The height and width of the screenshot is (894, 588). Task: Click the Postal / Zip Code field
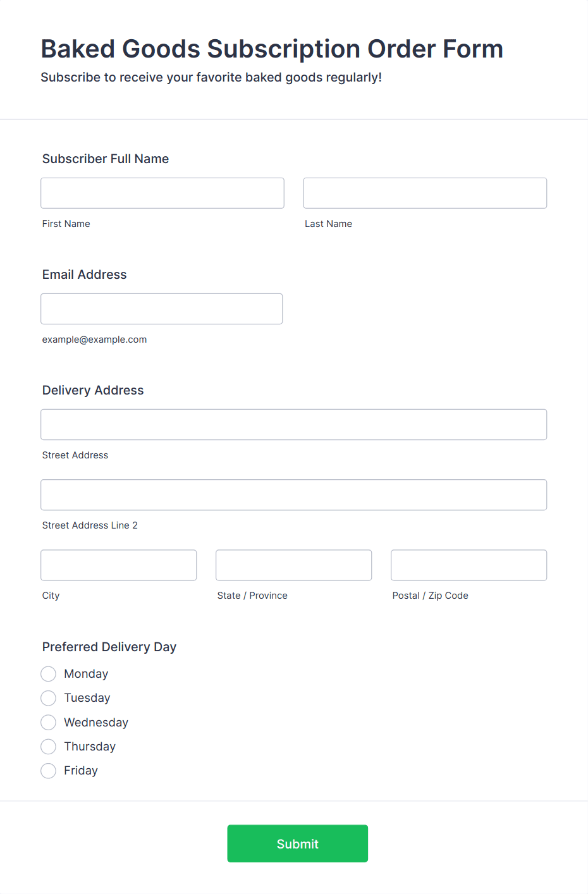point(469,565)
